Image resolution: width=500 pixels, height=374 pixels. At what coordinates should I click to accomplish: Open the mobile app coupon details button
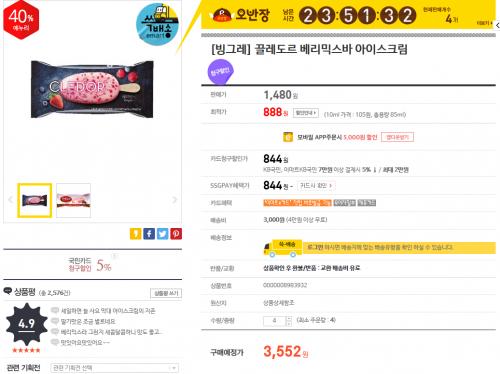(x=397, y=137)
